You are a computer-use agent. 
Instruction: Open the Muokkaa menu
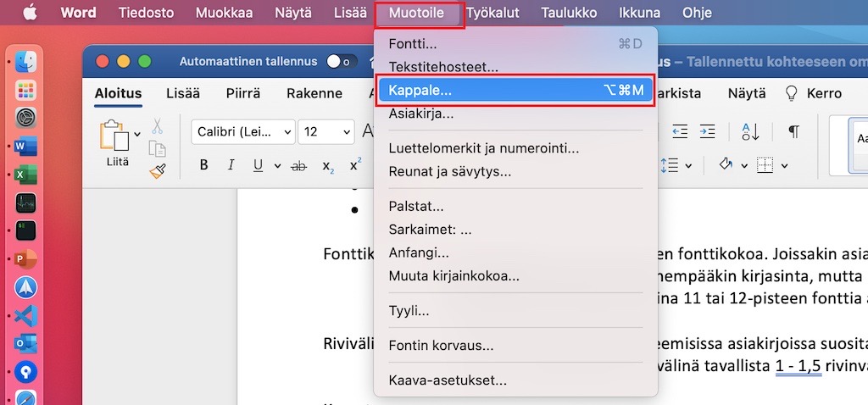pyautogui.click(x=224, y=13)
